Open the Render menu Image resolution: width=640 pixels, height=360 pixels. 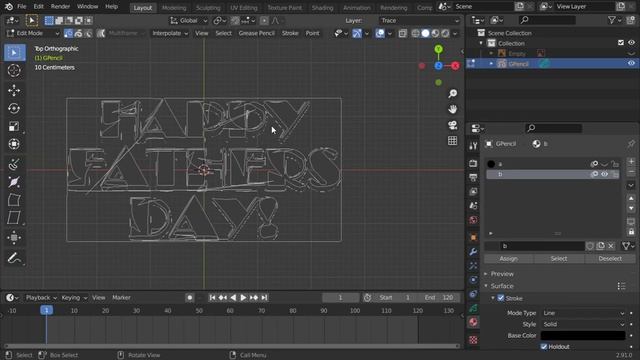60,7
